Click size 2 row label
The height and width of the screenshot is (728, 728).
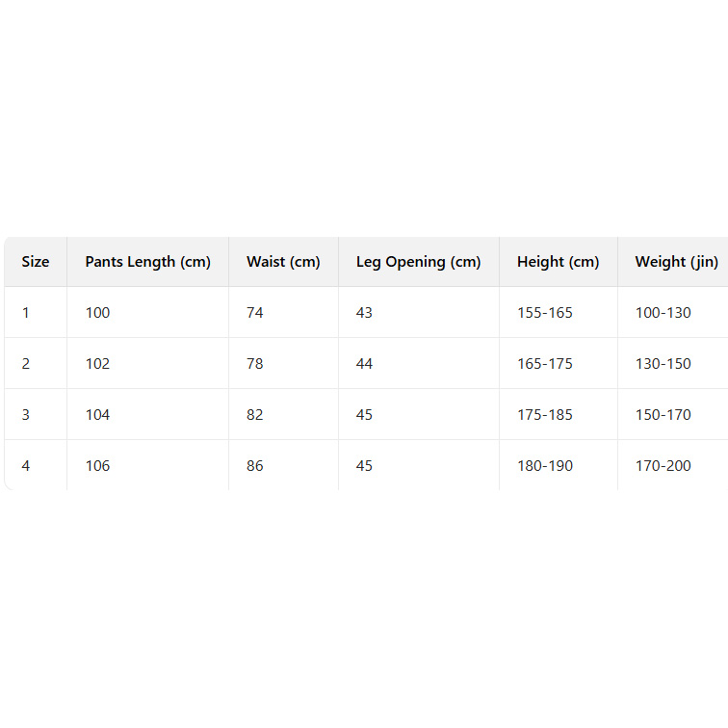tap(26, 364)
